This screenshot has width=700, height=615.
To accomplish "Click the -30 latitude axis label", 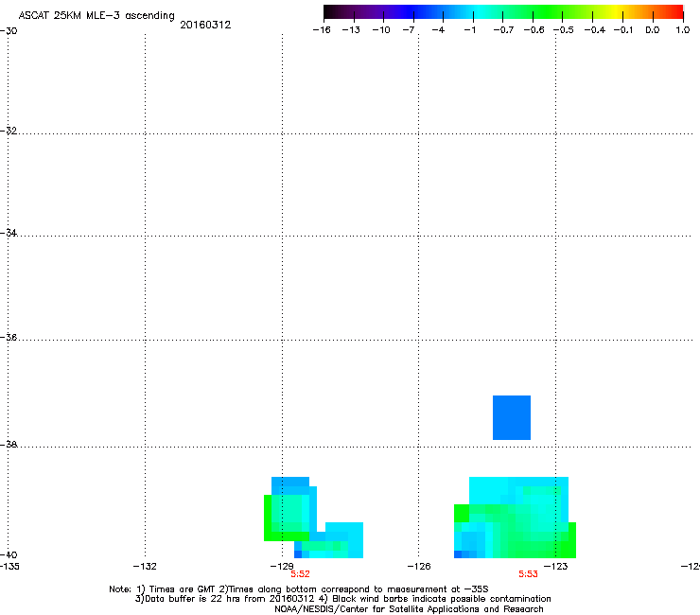I will click(9, 31).
